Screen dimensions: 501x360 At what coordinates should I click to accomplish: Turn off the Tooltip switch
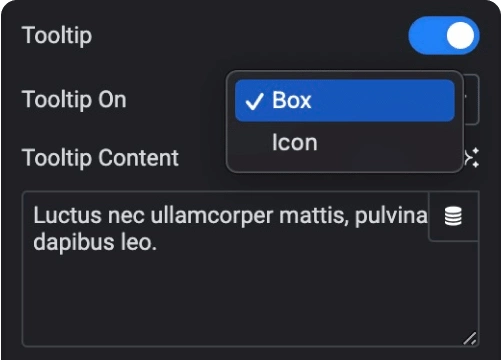444,35
